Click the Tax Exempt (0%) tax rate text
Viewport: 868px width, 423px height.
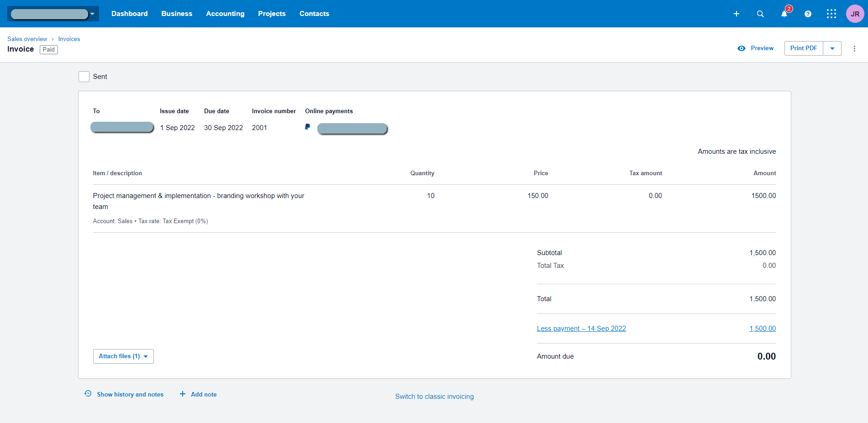click(x=185, y=221)
